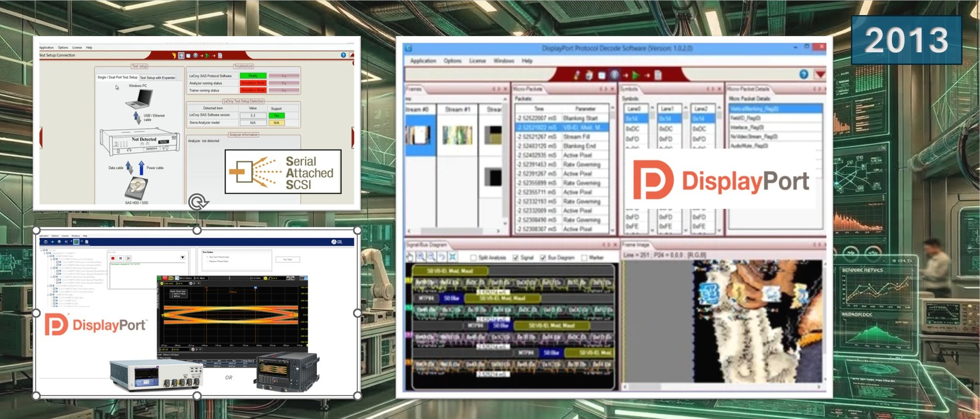Switch to Test Setup with Expander tab
The height and width of the screenshot is (419, 980).
(x=157, y=77)
